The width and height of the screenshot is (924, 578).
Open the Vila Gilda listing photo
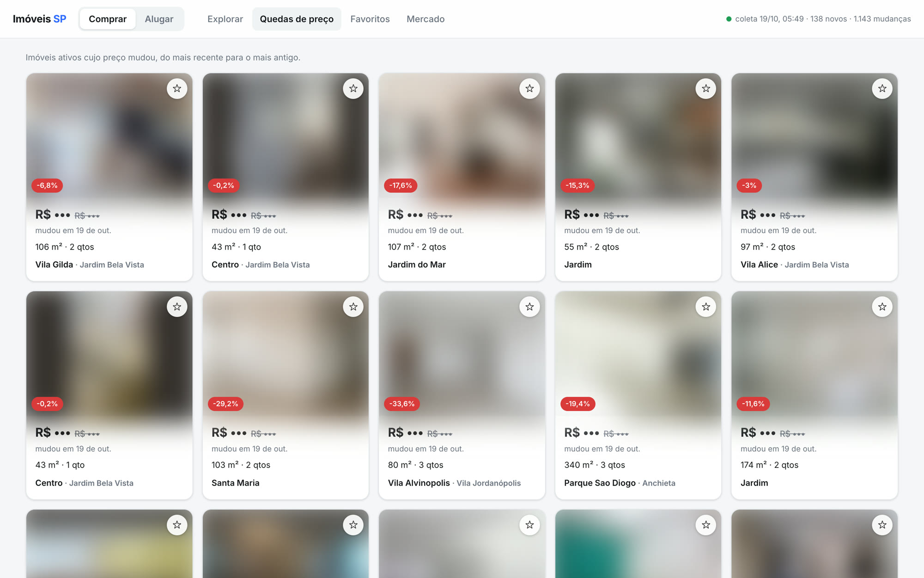(109, 136)
